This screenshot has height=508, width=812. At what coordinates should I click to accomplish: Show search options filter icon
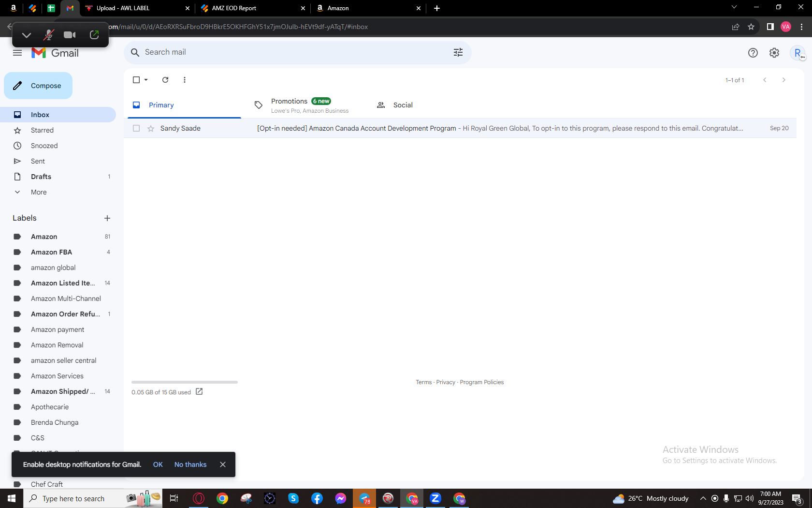click(458, 52)
